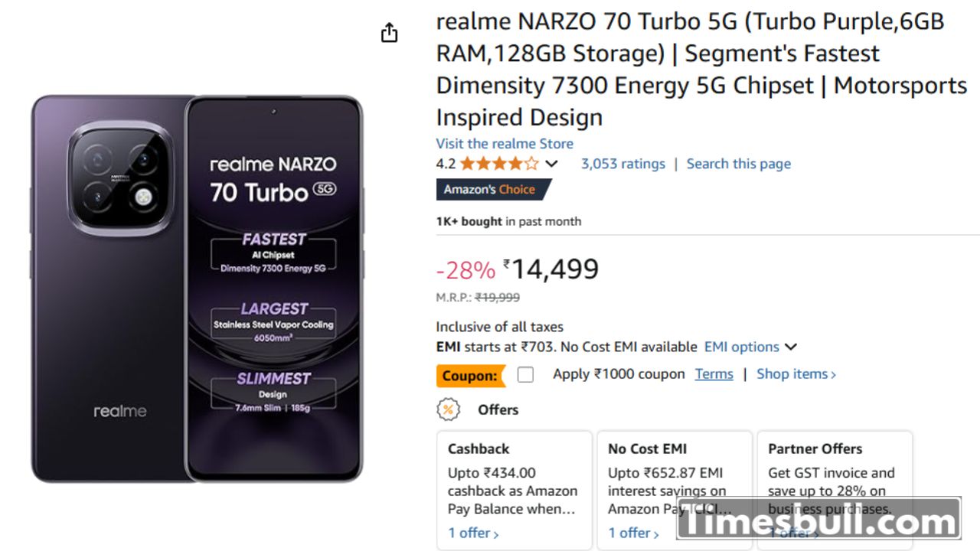View 1 offer under No Cost EMI
Screen dimensions: 980x551
pos(633,533)
